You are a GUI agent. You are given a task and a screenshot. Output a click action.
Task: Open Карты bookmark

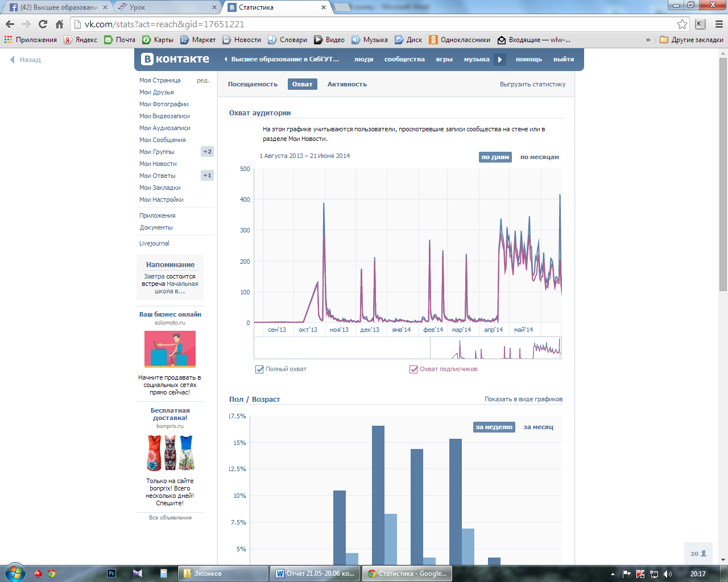point(158,40)
